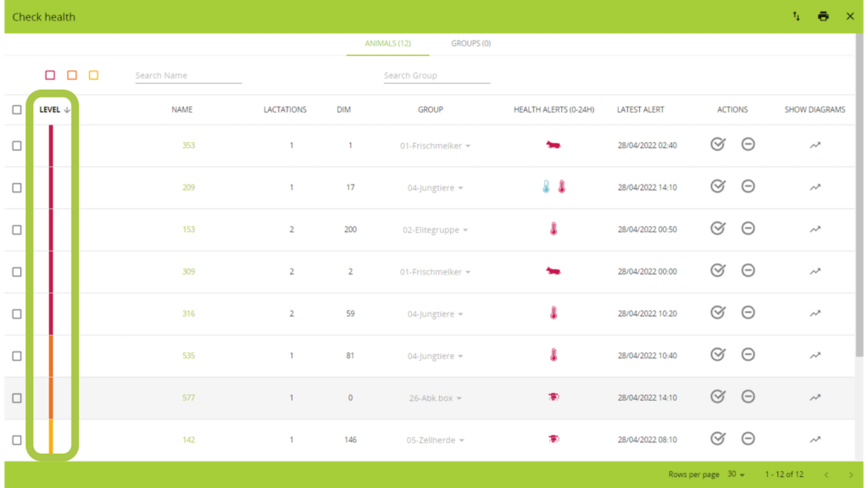Click the blue low-temperature alert for 209
Screen dimensions: 868x488
546,187
